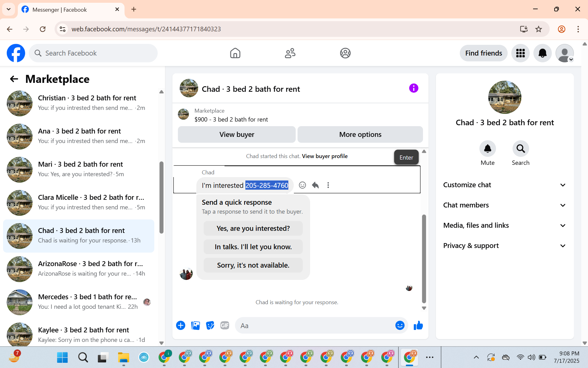Click the address bar URL
The image size is (588, 368).
(x=146, y=29)
